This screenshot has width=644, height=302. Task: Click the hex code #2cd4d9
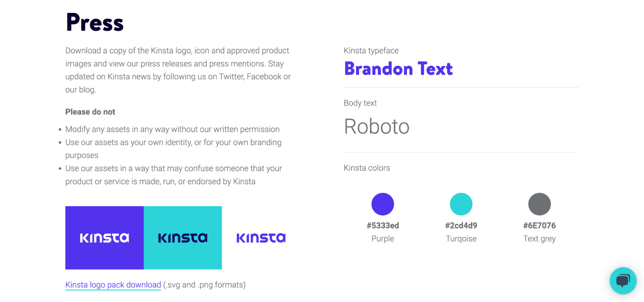click(461, 225)
